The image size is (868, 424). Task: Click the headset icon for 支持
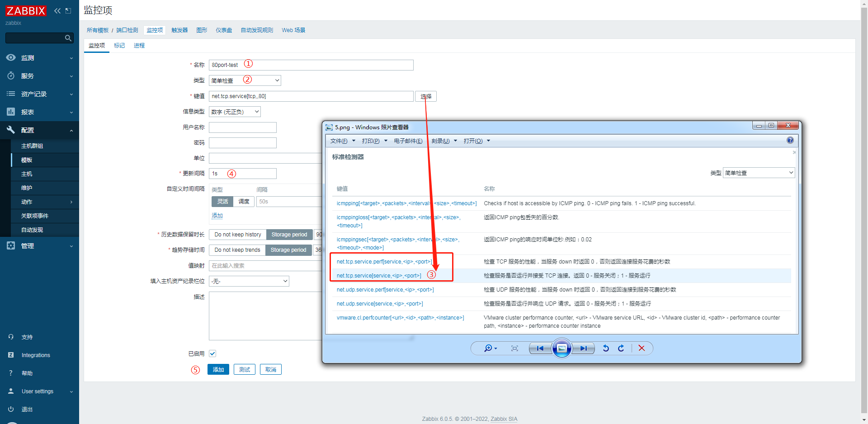coord(11,337)
